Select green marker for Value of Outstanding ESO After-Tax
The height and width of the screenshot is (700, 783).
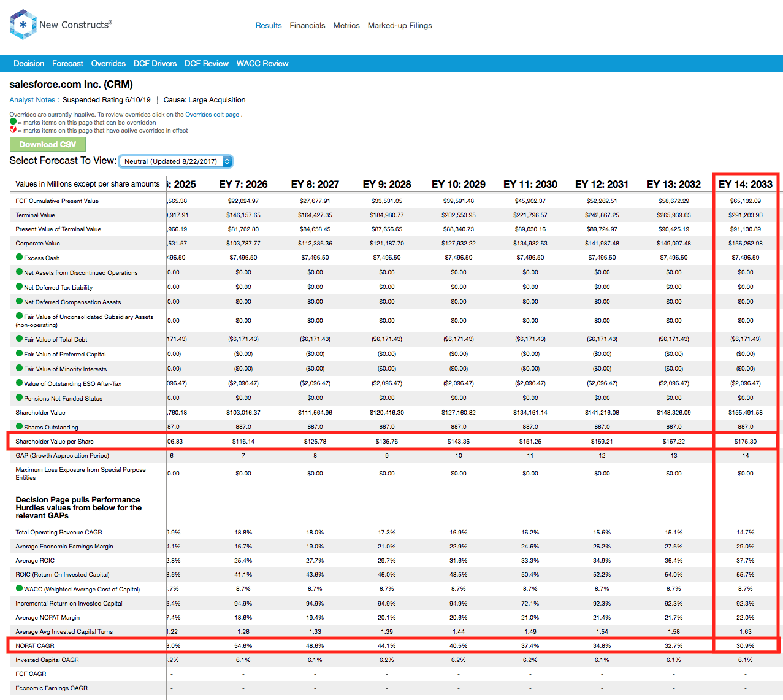point(20,383)
